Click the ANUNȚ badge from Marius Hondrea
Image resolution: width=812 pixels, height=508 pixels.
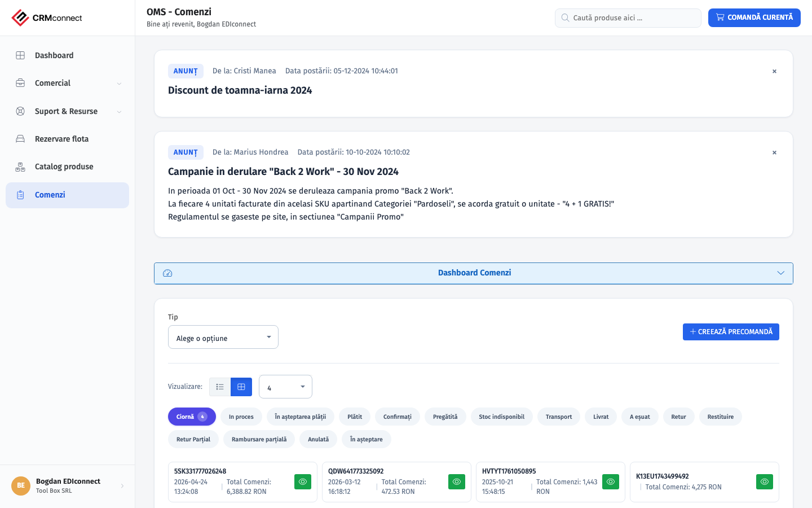tap(186, 152)
